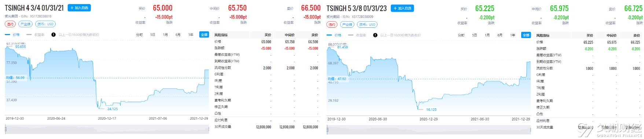Click right chart timeline range slider handle
Image resolution: width=644 pixels, height=139 pixels.
(327, 129)
